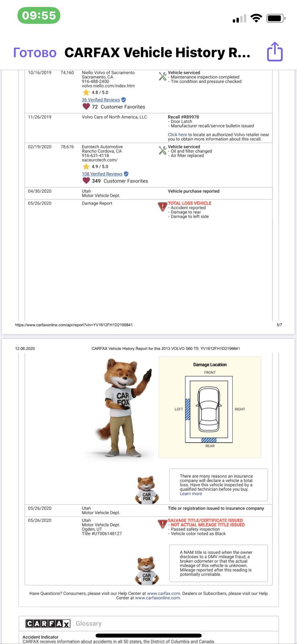Open Learn more link about total loss
297x644 pixels.
191,494
